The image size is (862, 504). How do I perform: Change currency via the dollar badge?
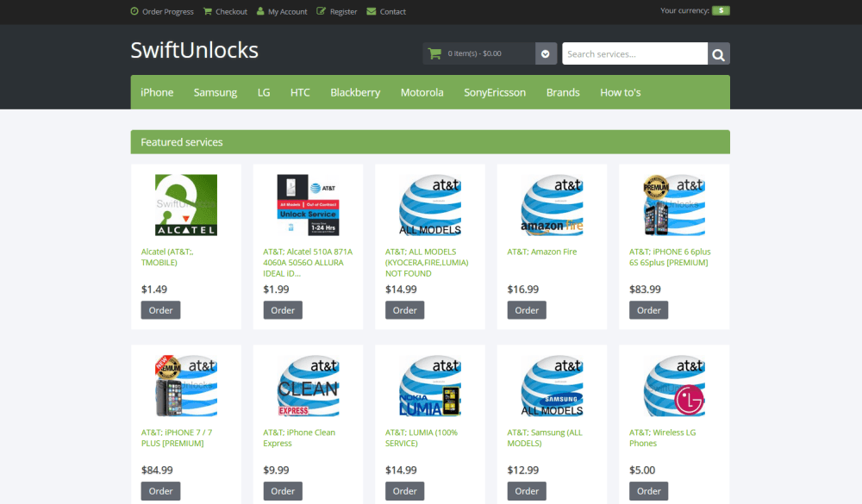721,10
